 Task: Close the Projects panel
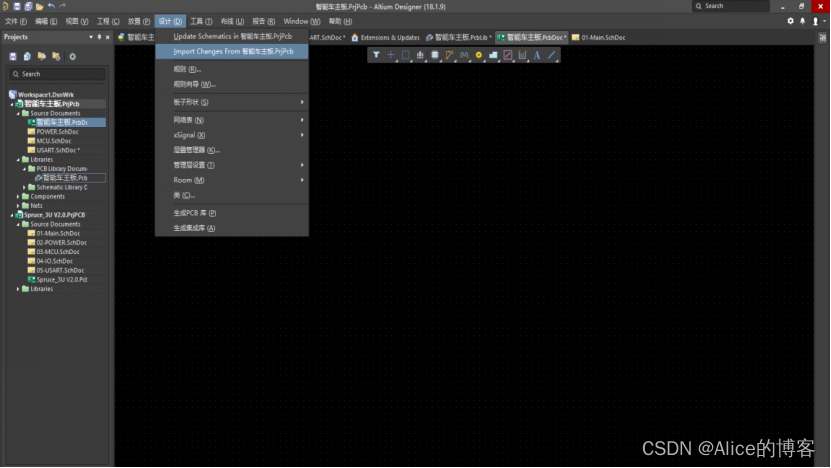click(x=108, y=37)
